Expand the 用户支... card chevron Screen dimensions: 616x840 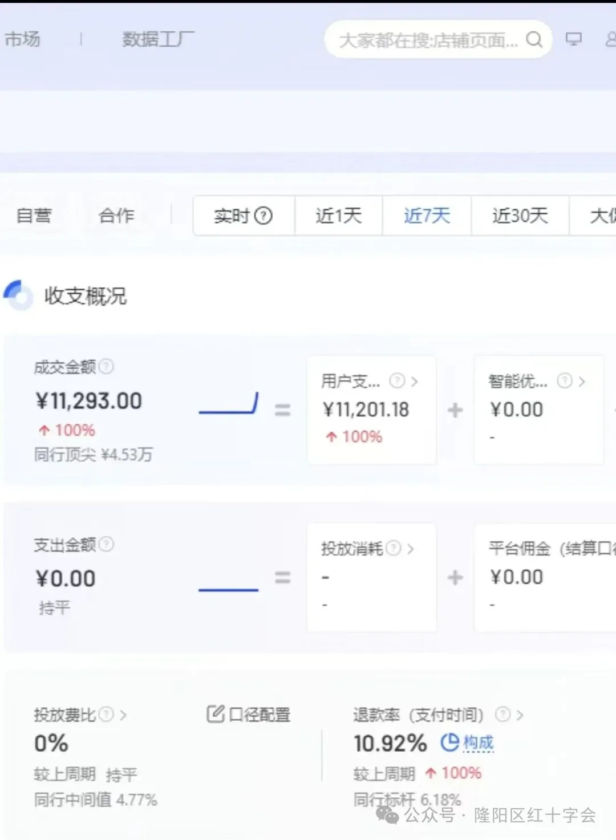coord(415,381)
